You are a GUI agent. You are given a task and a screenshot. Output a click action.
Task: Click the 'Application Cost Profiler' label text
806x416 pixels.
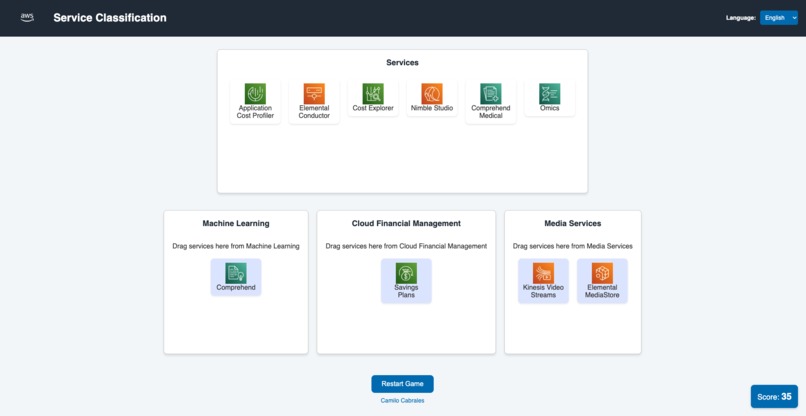coord(255,112)
